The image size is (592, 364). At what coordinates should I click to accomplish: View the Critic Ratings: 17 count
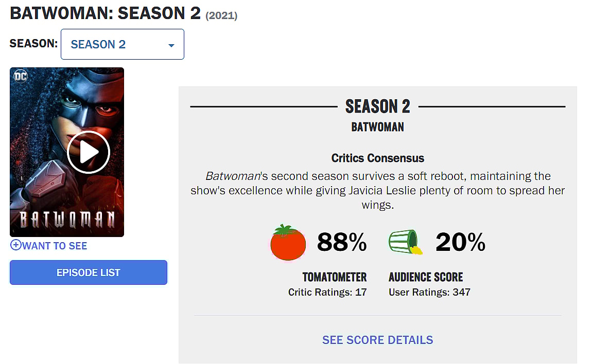[327, 293]
